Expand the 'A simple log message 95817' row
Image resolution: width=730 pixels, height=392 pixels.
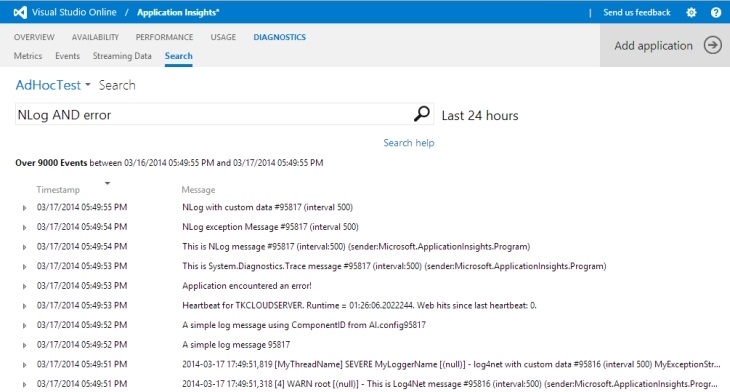point(24,345)
